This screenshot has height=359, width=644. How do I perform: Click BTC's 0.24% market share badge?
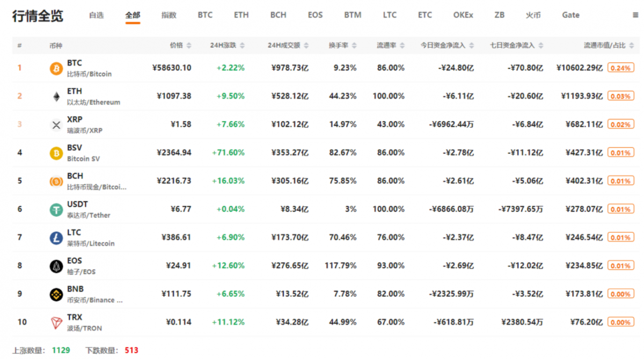tap(620, 68)
